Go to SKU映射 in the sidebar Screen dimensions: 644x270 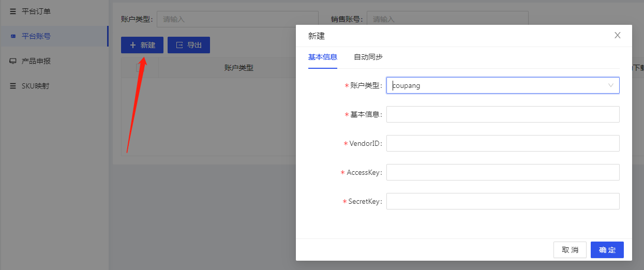tap(54, 86)
